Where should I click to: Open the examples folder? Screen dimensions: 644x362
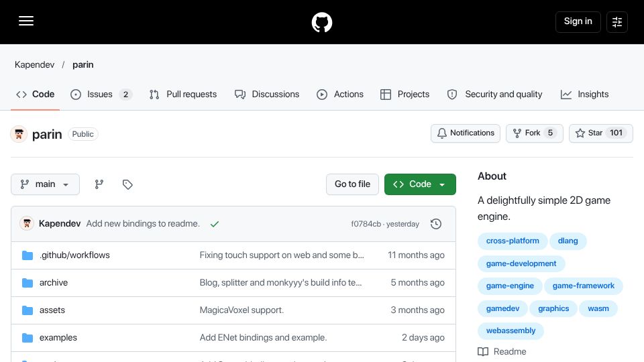tap(58, 338)
